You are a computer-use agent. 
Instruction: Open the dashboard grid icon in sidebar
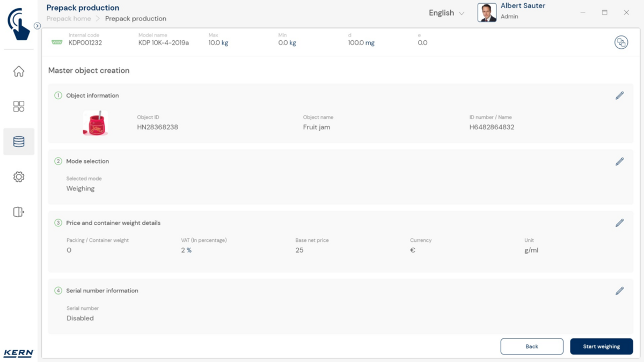pyautogui.click(x=19, y=106)
